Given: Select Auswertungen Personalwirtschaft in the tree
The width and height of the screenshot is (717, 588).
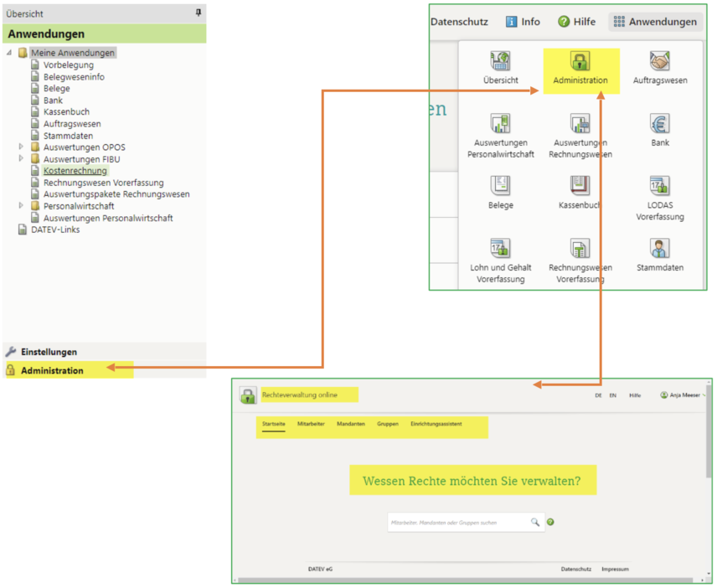Looking at the screenshot, I should tap(108, 218).
